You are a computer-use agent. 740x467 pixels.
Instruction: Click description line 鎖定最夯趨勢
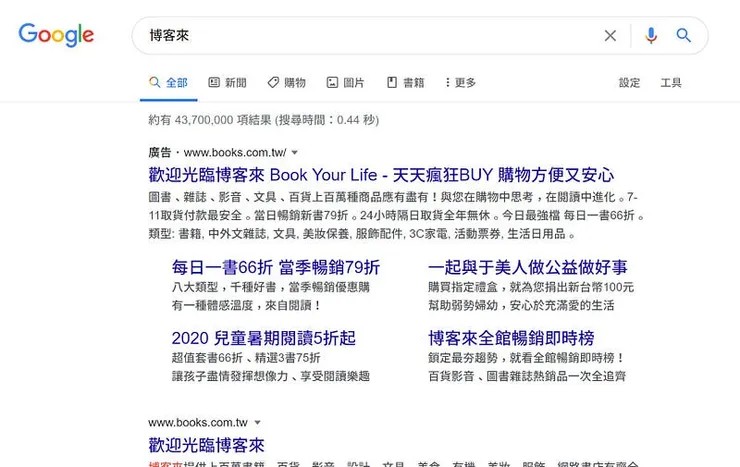[x=526, y=358]
